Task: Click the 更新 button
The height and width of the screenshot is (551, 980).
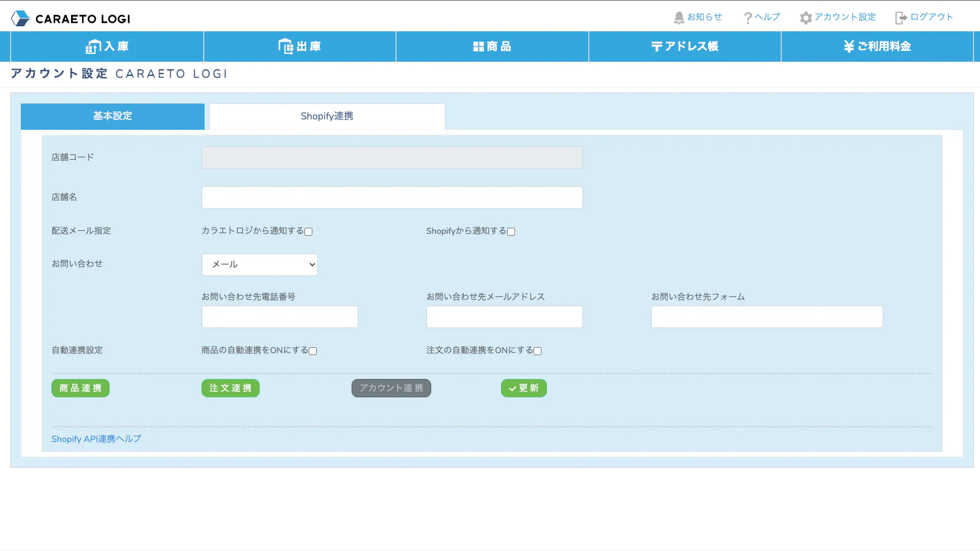Action: (x=524, y=388)
